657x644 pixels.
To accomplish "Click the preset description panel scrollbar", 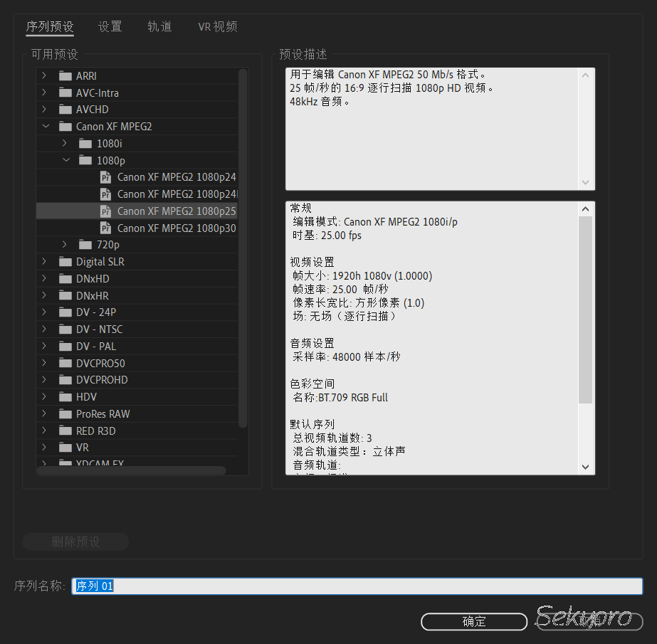I will point(585,128).
